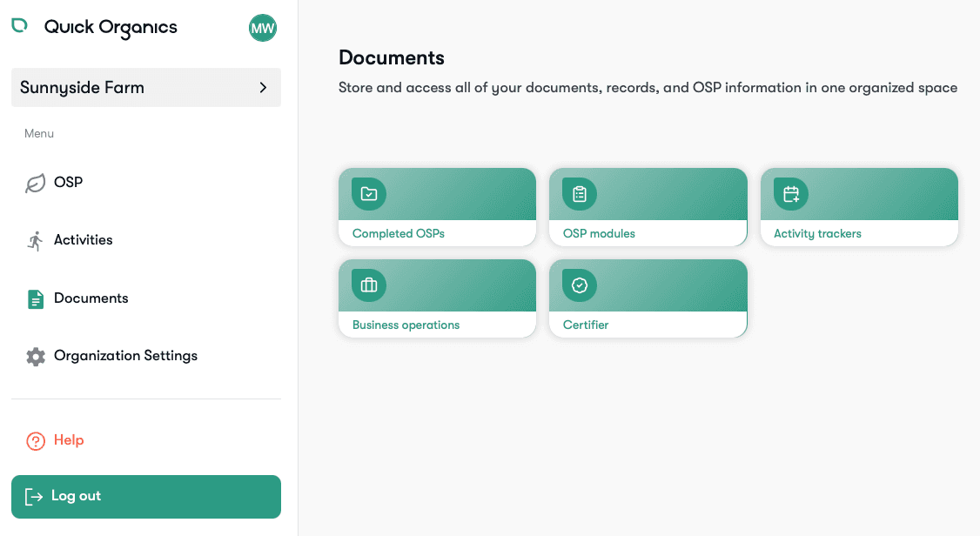The width and height of the screenshot is (980, 536).
Task: Open the Certifier documents card
Action: point(648,298)
